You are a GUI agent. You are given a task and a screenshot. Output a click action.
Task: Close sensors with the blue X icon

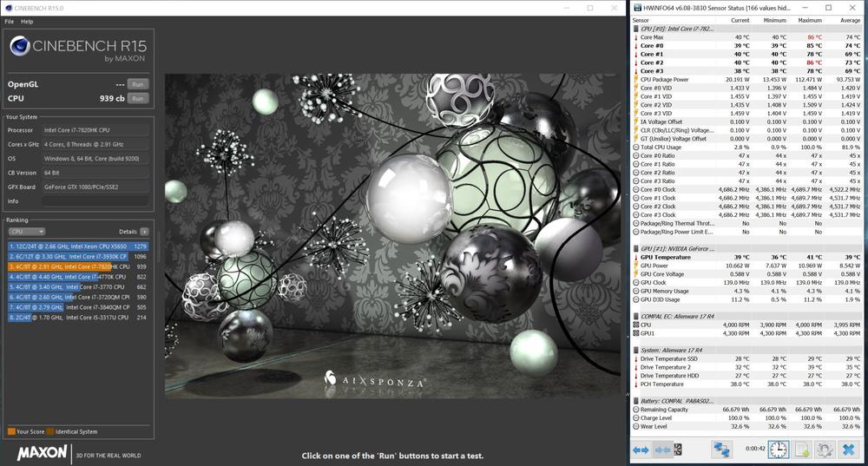click(x=849, y=450)
